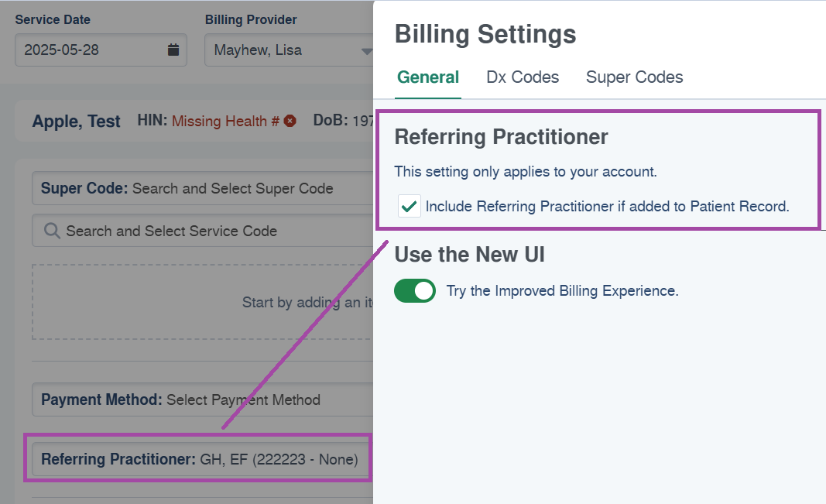Switch to the Dx Codes tab
Screen dimensions: 826x504
coord(523,77)
